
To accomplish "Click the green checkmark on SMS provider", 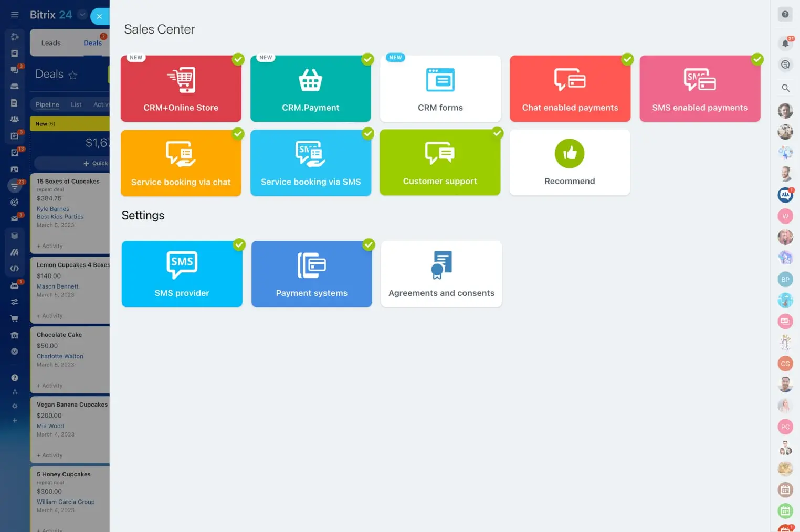I will 239,244.
